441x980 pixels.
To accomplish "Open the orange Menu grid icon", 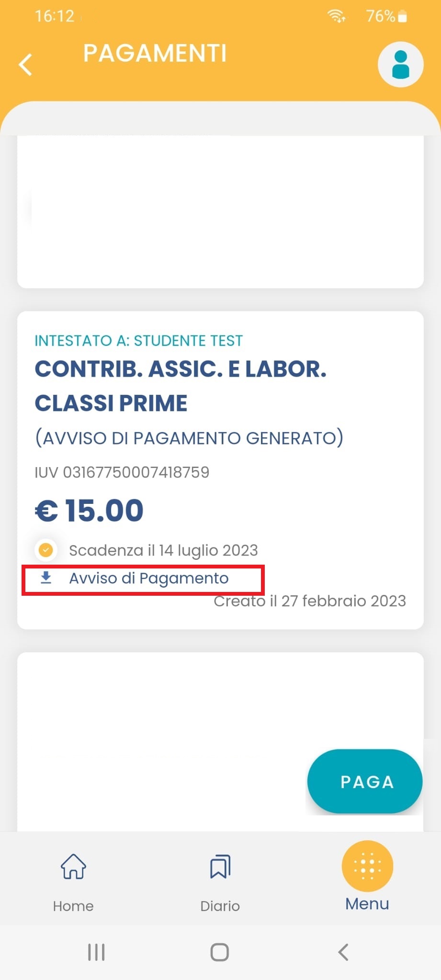I will click(367, 866).
